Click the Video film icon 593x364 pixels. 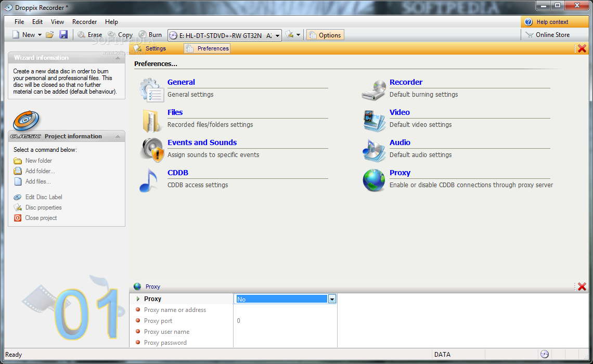374,121
